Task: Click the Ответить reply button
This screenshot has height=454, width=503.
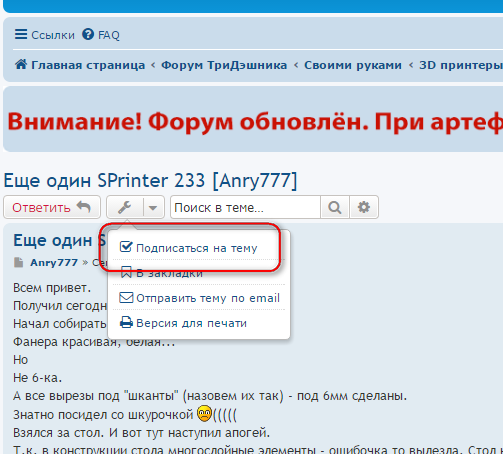Action: [52, 207]
